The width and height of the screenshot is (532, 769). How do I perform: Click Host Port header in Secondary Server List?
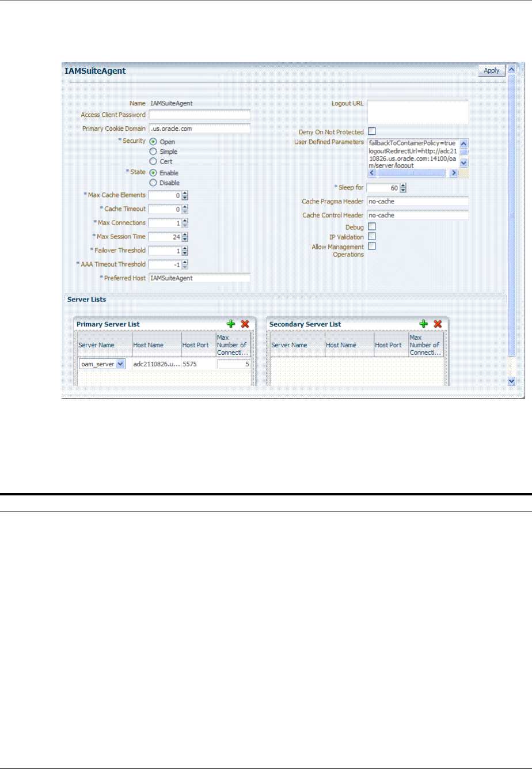(391, 345)
